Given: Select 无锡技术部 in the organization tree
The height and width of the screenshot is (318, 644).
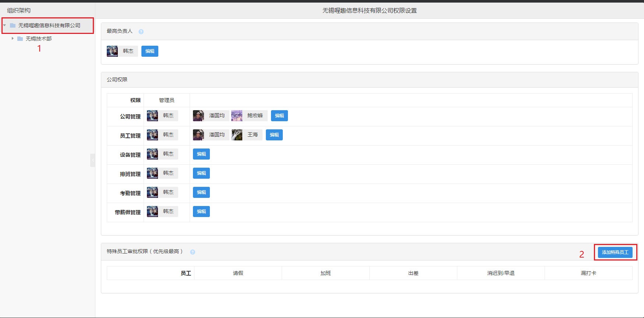Looking at the screenshot, I should [x=39, y=39].
